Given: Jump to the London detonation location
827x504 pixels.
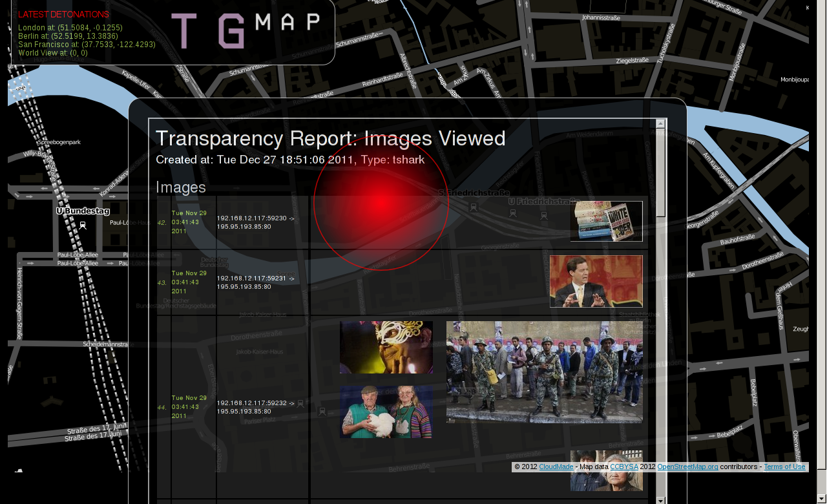Looking at the screenshot, I should pyautogui.click(x=70, y=28).
